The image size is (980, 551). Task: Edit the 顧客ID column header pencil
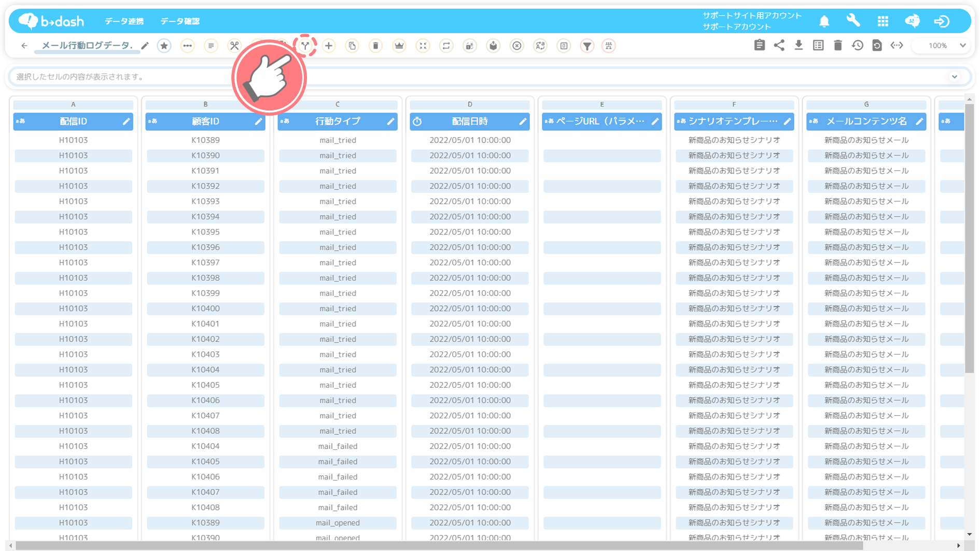click(x=258, y=121)
